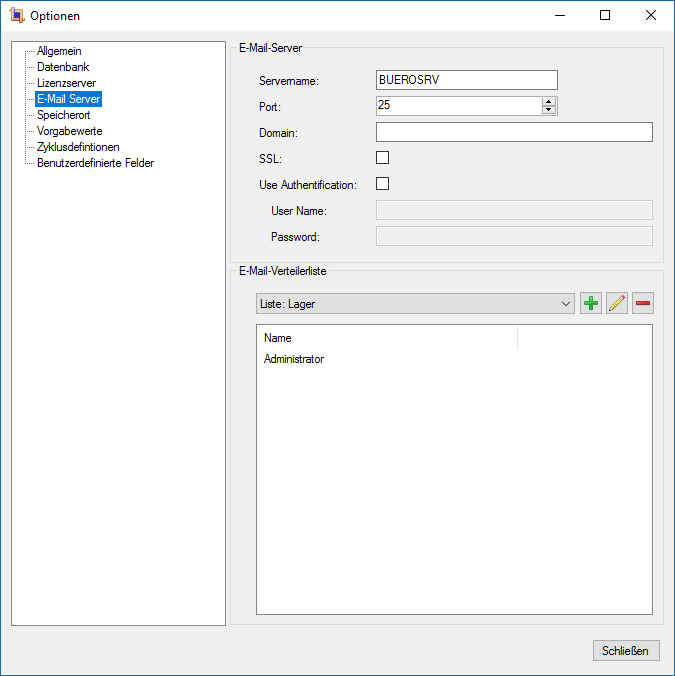The image size is (675, 676).
Task: Open Vorgabewerte settings
Action: 69,131
